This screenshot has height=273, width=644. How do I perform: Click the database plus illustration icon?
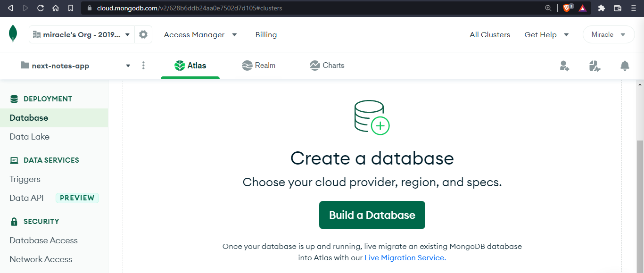(372, 117)
